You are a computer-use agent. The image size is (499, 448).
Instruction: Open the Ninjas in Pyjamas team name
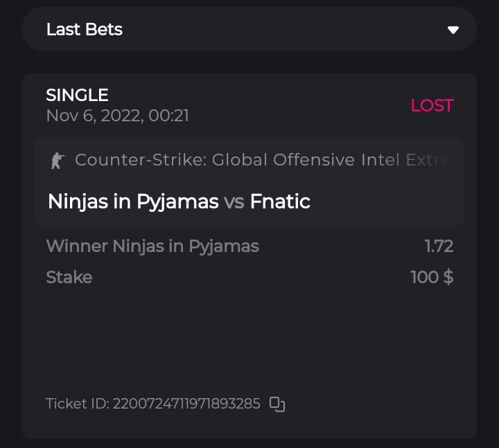(x=133, y=201)
